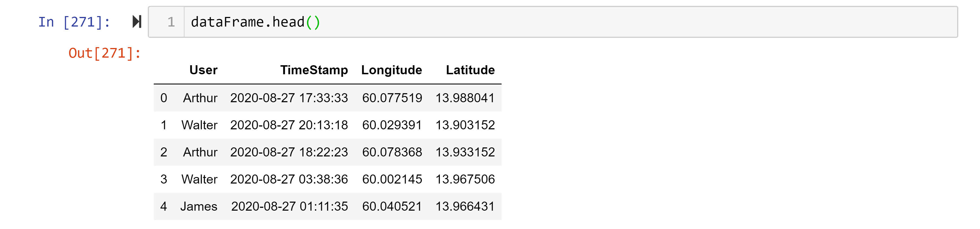
Task: Click timestamp 2020-08-27 20:13:18
Action: [289, 125]
